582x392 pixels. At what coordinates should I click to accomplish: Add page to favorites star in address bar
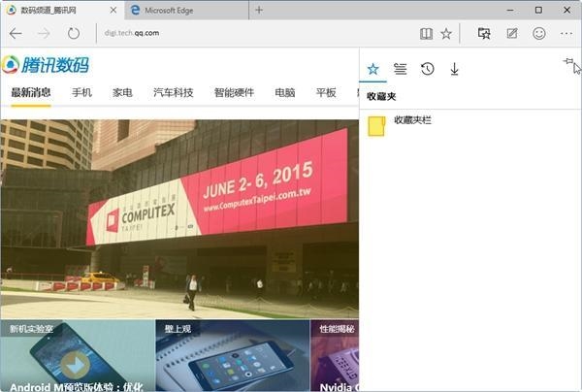(x=446, y=34)
